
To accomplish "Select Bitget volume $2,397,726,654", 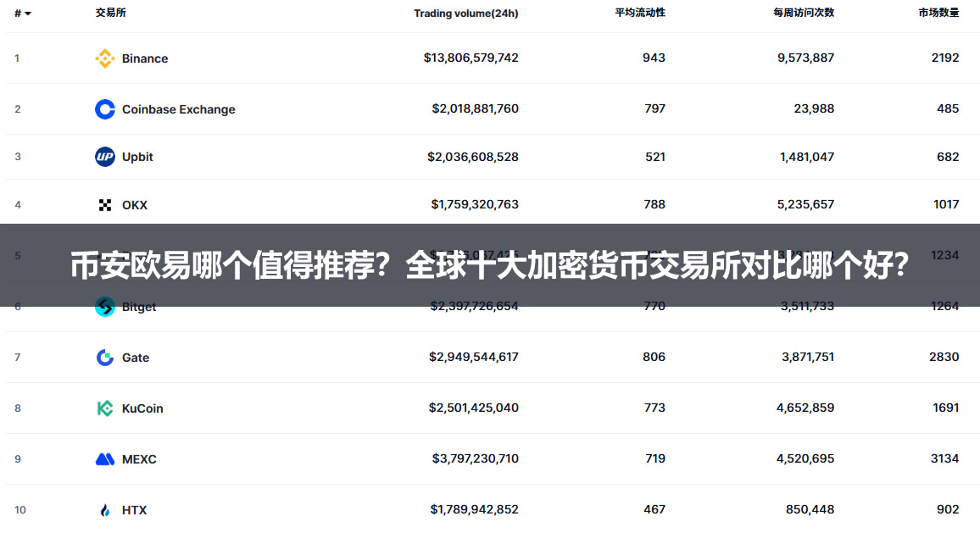I will point(475,306).
